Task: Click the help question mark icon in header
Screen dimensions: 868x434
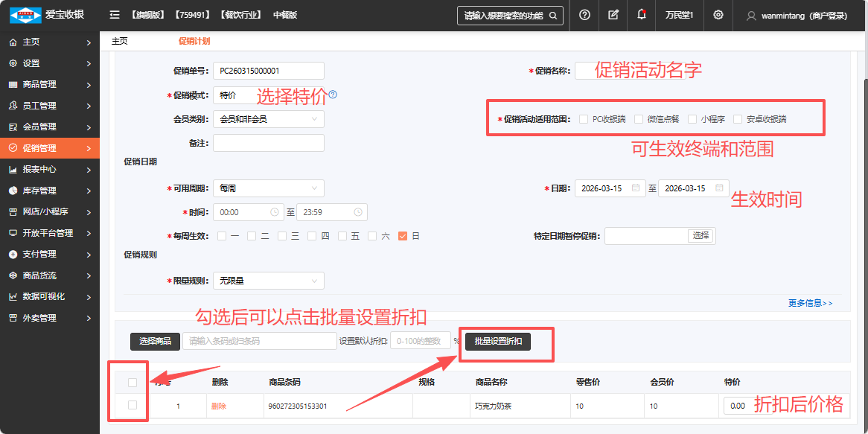Action: coord(584,15)
